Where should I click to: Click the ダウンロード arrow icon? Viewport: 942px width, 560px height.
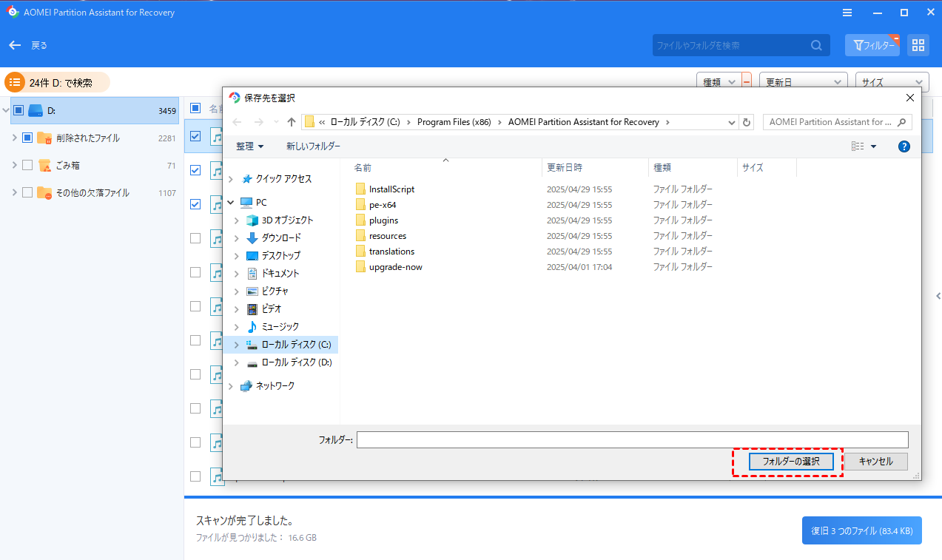tap(252, 238)
